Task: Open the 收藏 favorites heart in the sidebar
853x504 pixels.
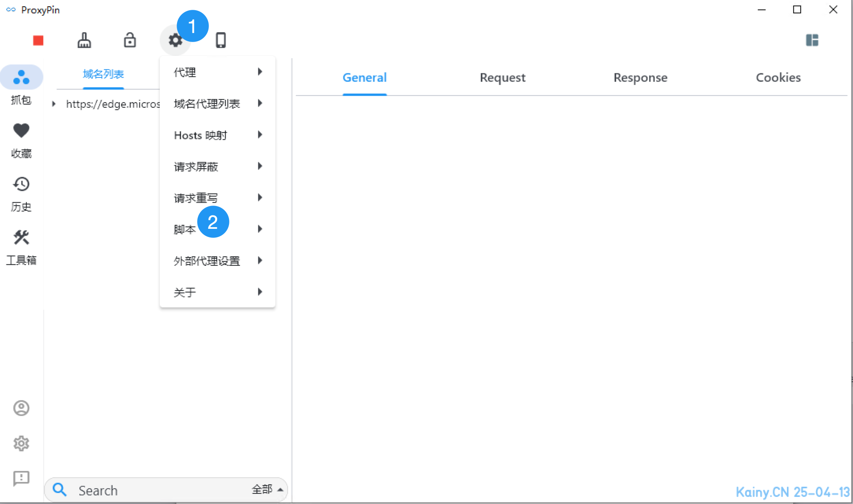Action: (x=21, y=140)
